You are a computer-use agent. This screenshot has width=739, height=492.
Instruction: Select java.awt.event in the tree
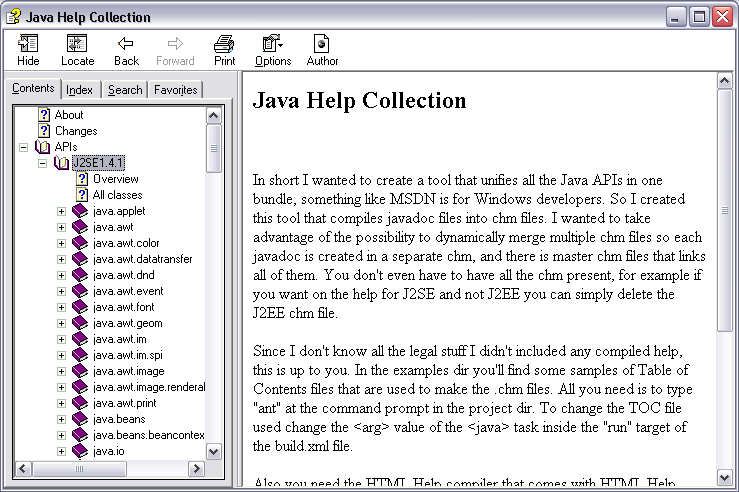pos(127,291)
